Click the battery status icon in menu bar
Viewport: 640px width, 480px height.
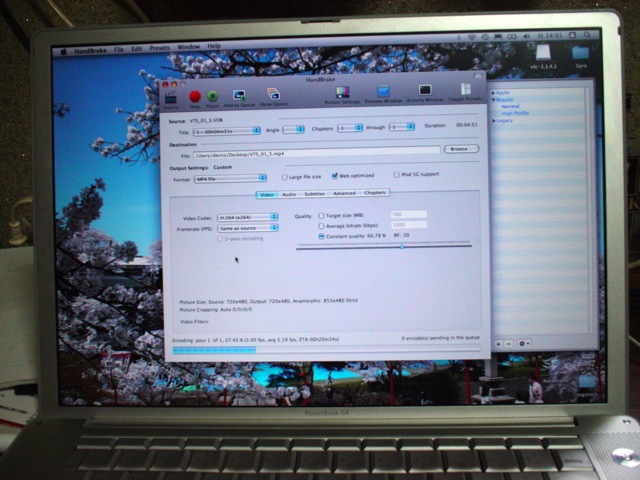pyautogui.click(x=512, y=36)
